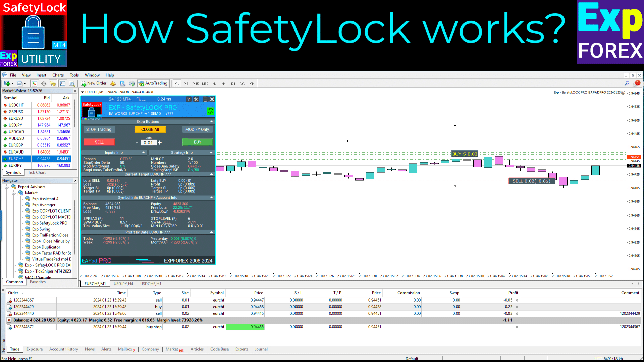Viewport: 644px width, 362px height.
Task: Open the Profiles toolbar dropdown arrow
Action: [25, 84]
